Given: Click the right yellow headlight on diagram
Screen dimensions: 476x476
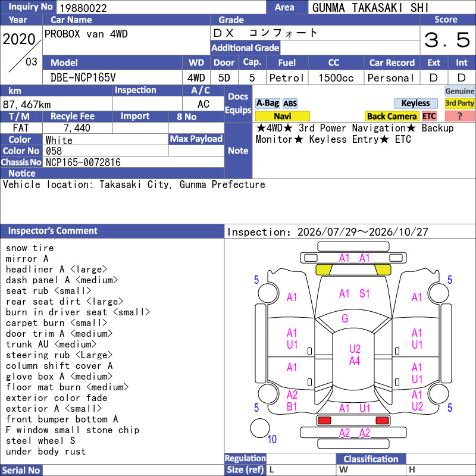Looking at the screenshot, I should 383,270.
